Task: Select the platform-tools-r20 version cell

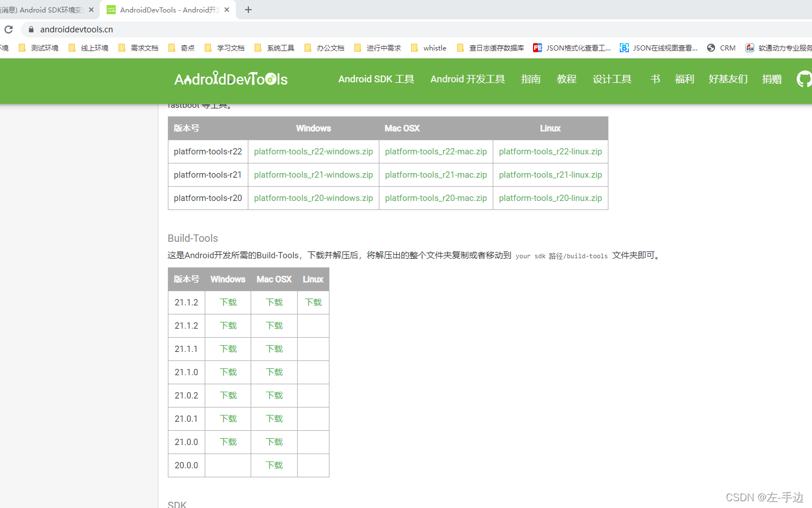Action: (208, 198)
